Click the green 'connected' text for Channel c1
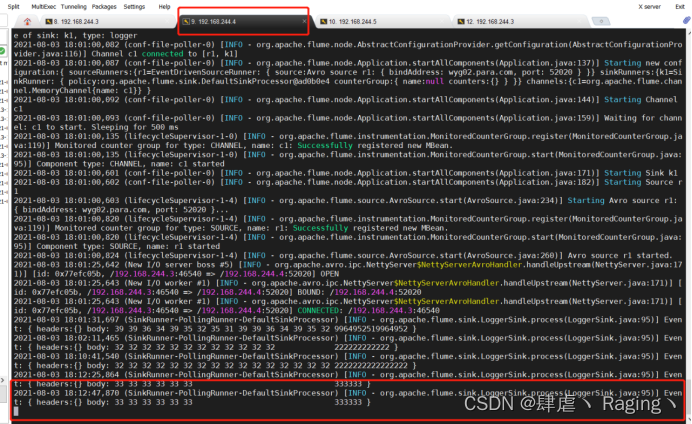Viewport: 692px width, 424px height. click(x=162, y=54)
